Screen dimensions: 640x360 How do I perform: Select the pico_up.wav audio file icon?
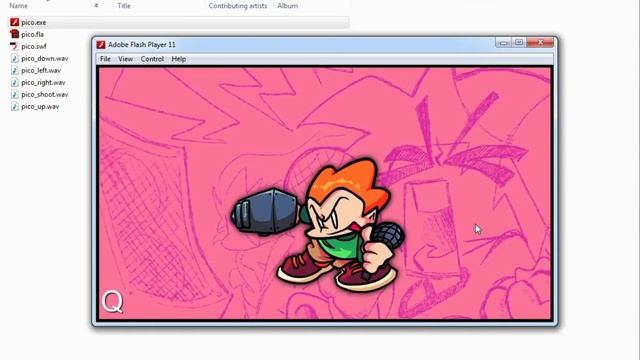(15, 106)
